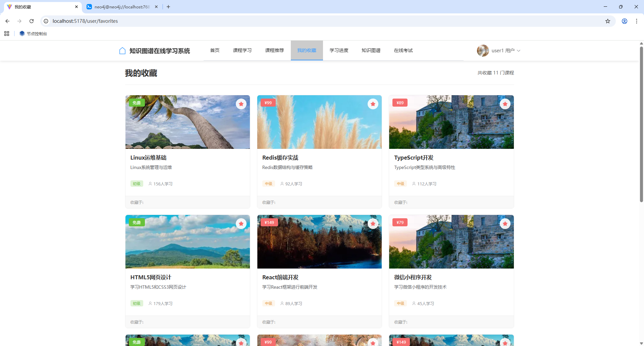This screenshot has height=346, width=644.
Task: Open the HTML5网页设计 course title
Action: coord(151,277)
